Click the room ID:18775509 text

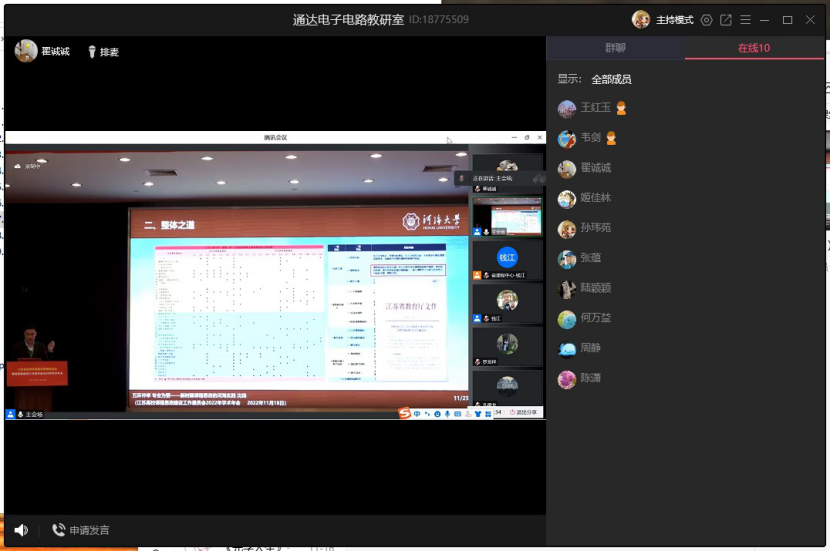438,20
